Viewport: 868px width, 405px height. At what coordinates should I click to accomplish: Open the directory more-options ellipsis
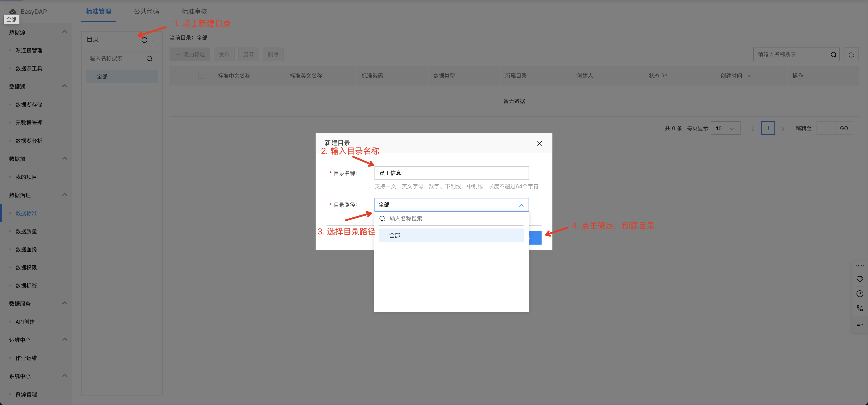click(x=154, y=40)
